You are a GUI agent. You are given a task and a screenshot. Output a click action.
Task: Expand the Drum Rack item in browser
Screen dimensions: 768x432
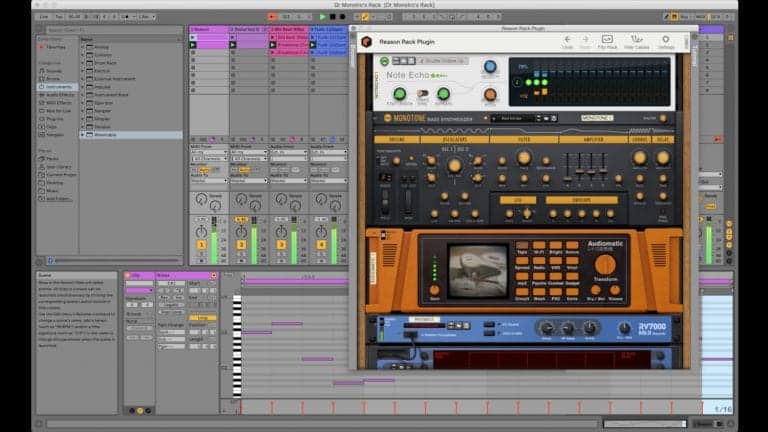(83, 63)
